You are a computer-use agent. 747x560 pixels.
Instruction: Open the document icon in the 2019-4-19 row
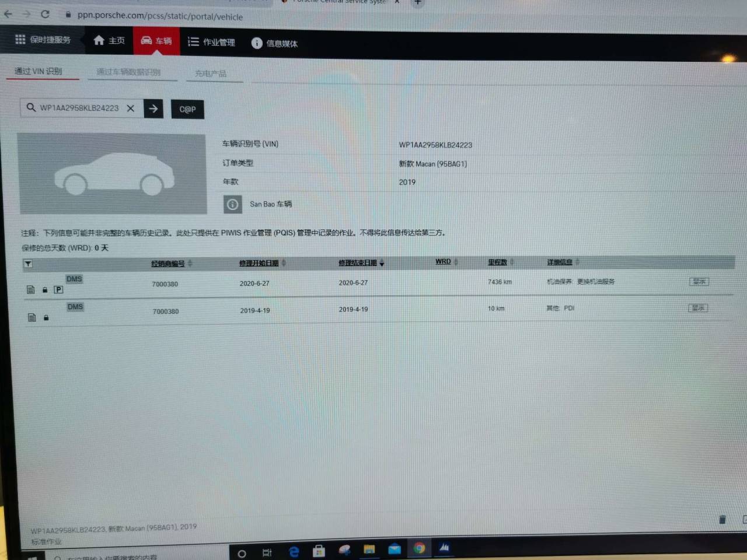[32, 317]
